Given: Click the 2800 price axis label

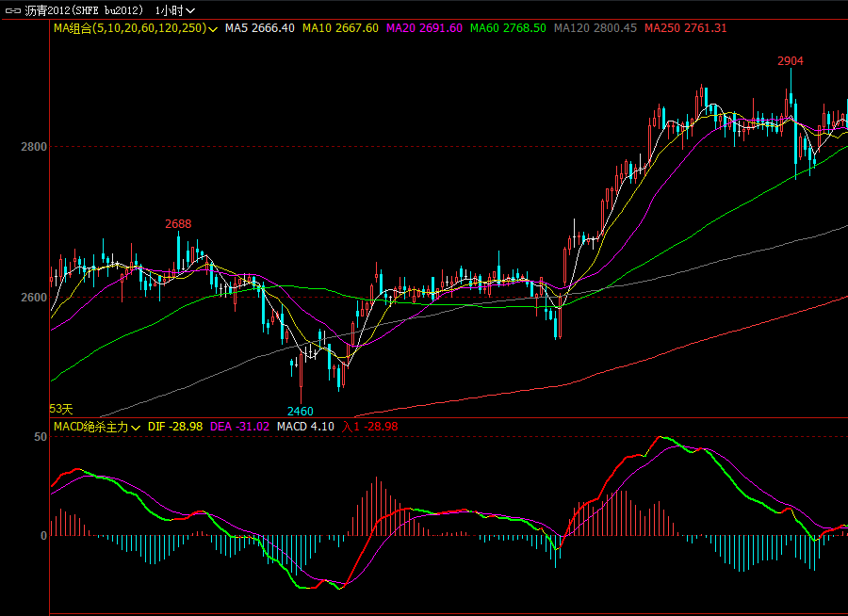Looking at the screenshot, I should (34, 147).
